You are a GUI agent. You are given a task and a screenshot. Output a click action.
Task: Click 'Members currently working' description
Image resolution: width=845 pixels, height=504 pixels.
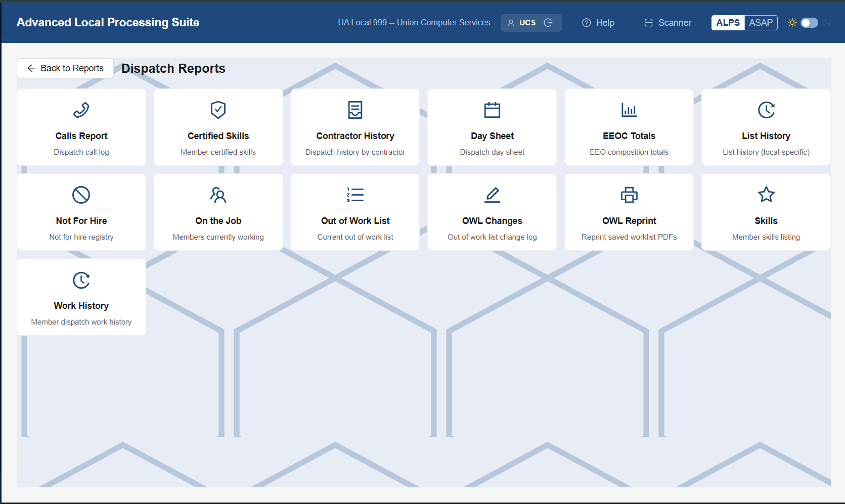click(218, 237)
